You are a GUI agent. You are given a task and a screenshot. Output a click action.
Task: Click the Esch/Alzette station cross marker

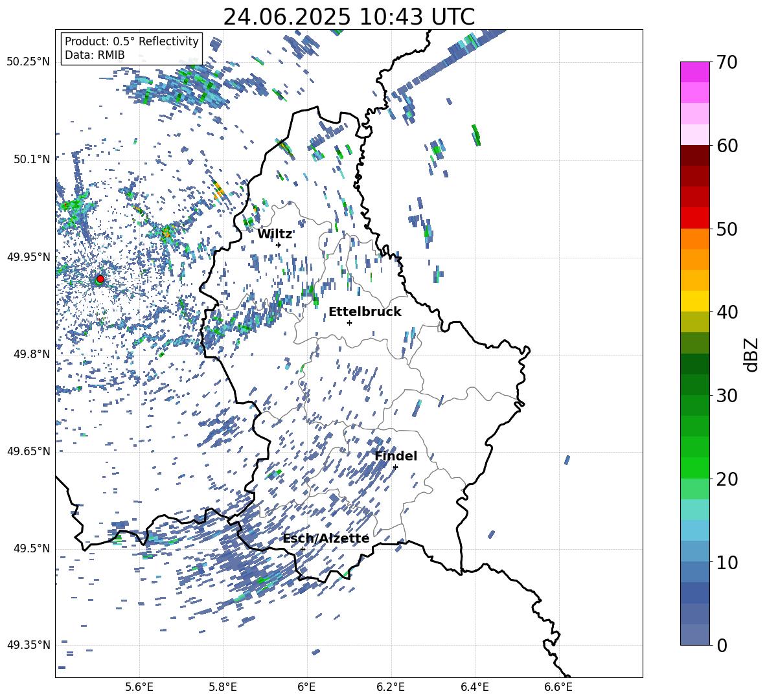pyautogui.click(x=303, y=549)
